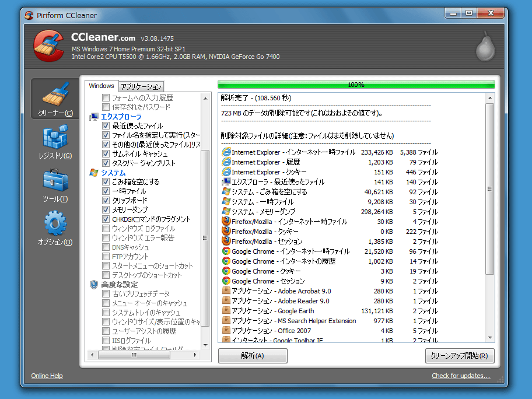Image resolution: width=532 pixels, height=399 pixels.
Task: Enable the フォームへの入力履歴 checkbox
Action: click(106, 98)
